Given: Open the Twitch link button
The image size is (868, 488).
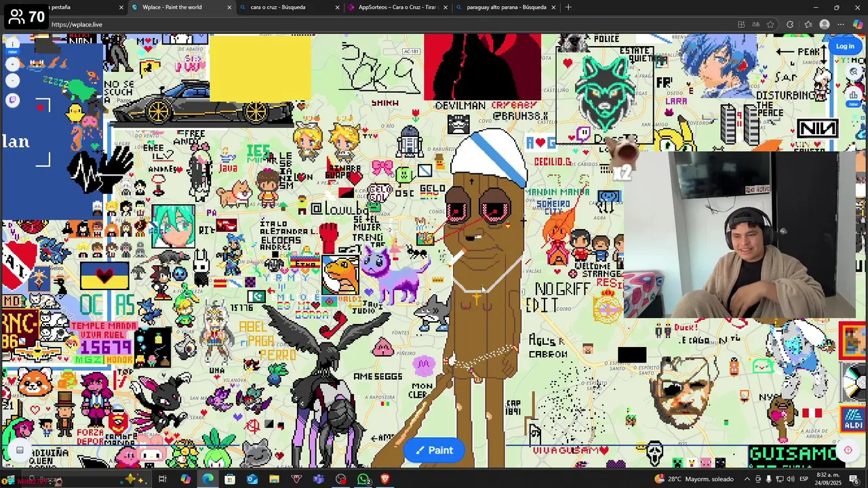Looking at the screenshot, I should click(12, 100).
